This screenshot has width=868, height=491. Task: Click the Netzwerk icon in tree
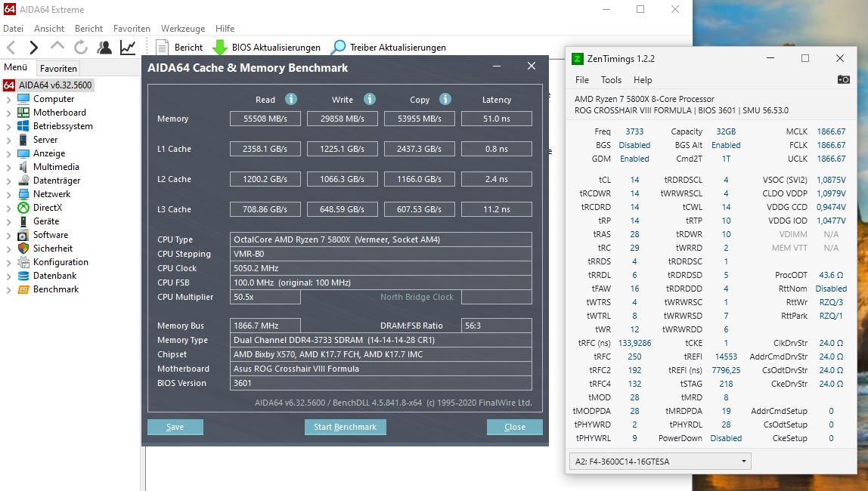coord(23,194)
